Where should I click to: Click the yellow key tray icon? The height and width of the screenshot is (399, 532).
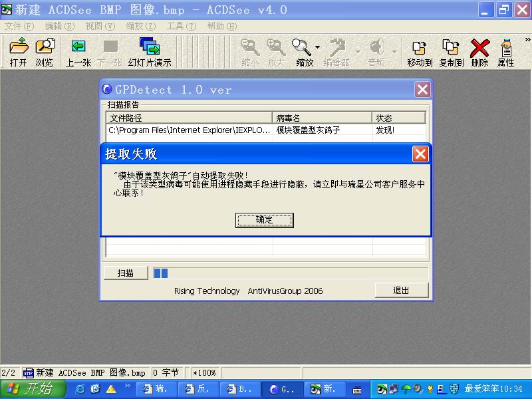pos(430,389)
